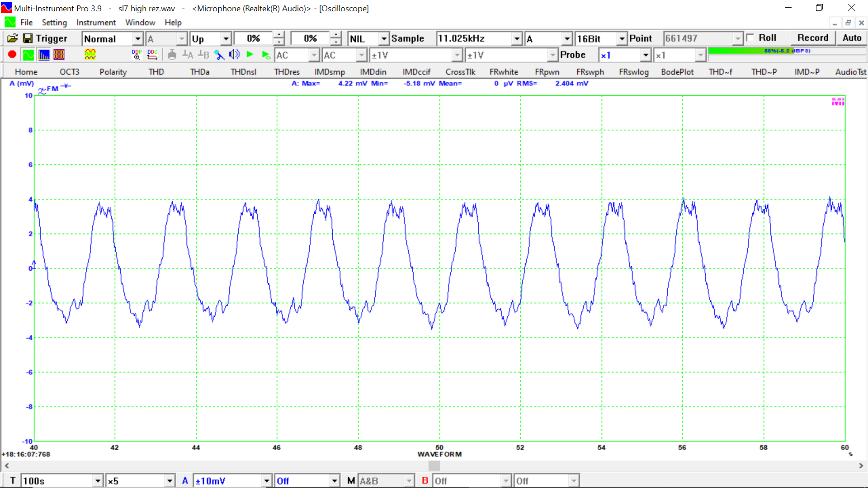Click the Open file folder icon
The width and height of the screenshot is (868, 488).
[x=13, y=38]
